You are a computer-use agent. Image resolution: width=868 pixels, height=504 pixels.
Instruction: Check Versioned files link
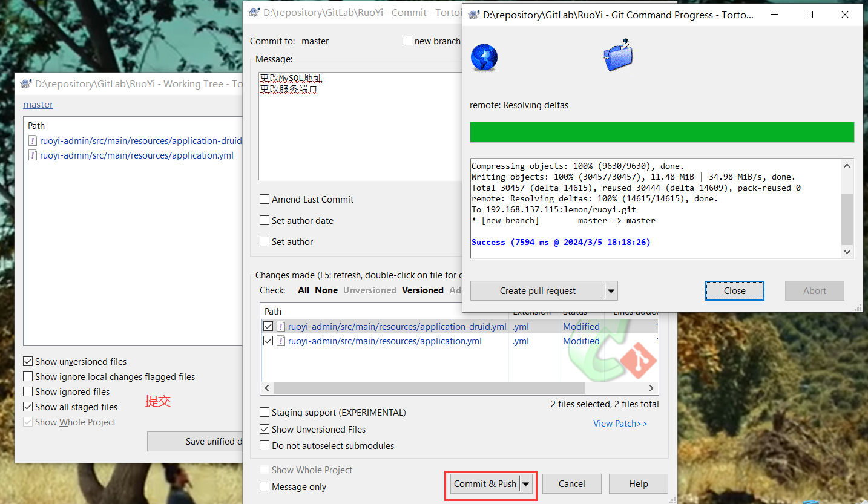point(422,290)
